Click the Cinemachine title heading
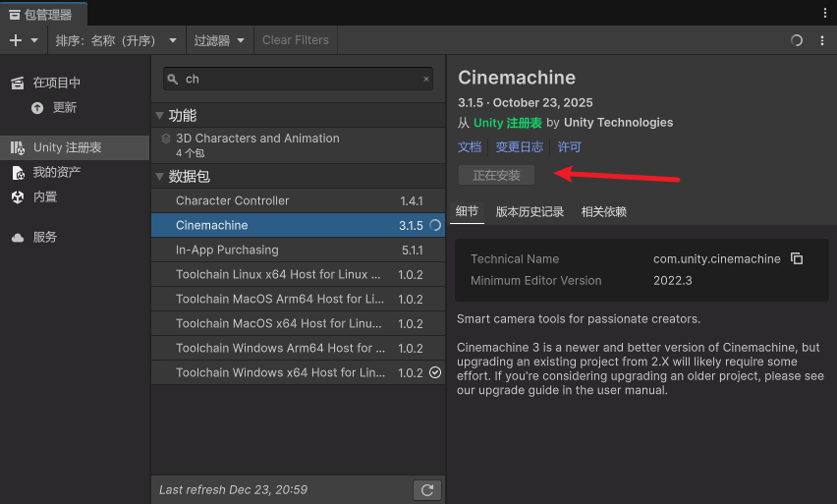The image size is (837, 504). (x=517, y=78)
